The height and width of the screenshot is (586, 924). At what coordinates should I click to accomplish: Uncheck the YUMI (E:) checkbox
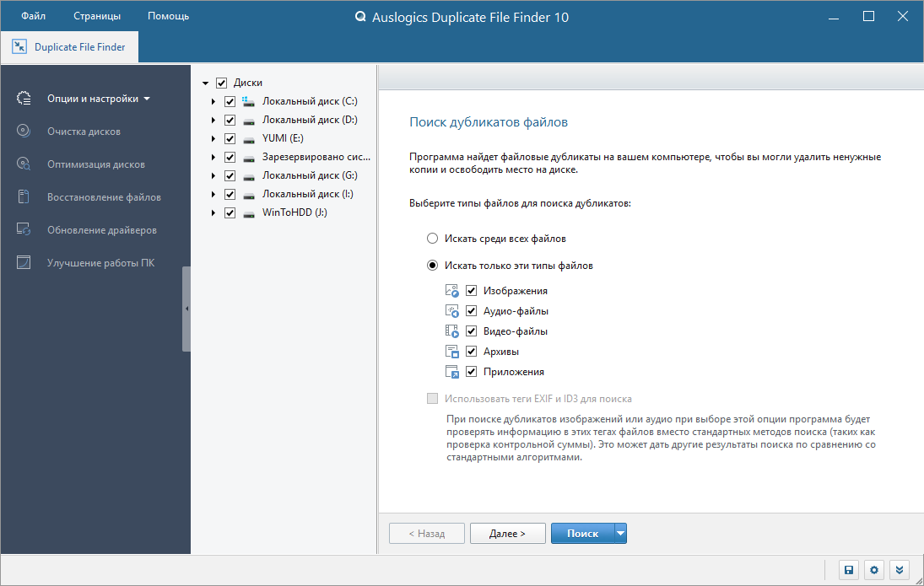click(230, 138)
